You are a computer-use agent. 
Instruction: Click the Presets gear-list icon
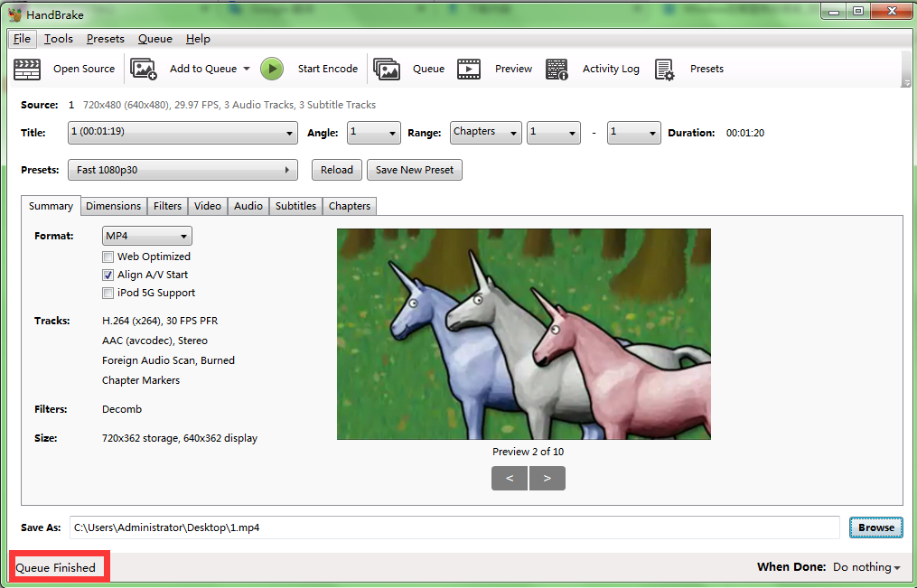pos(664,69)
